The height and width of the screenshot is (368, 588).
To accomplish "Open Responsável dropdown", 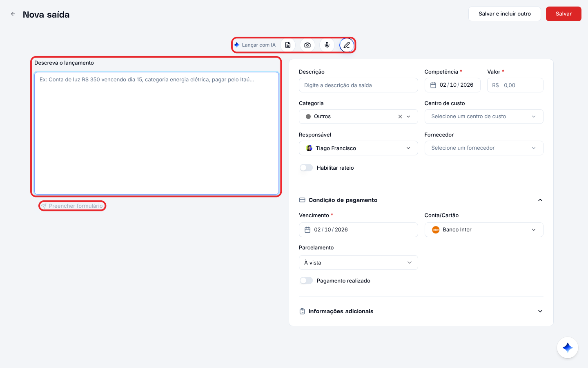I will (358, 148).
